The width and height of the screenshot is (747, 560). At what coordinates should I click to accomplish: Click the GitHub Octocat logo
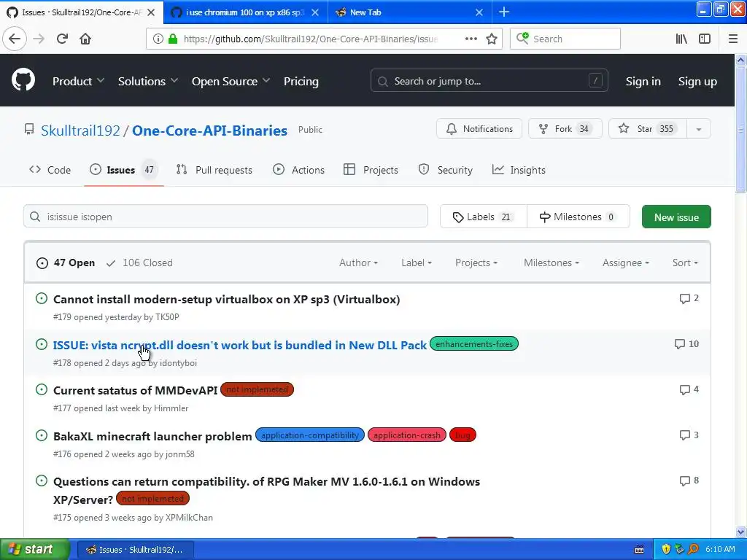pos(23,79)
